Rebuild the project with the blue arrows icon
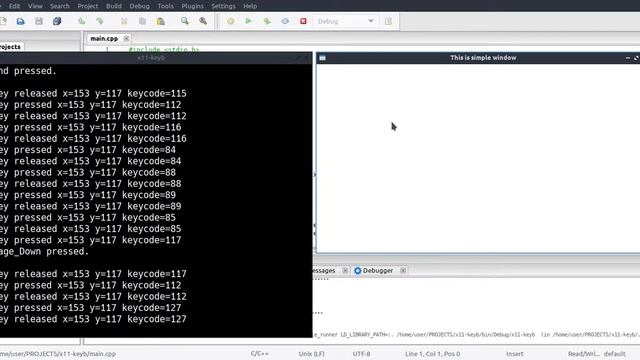 (x=285, y=21)
